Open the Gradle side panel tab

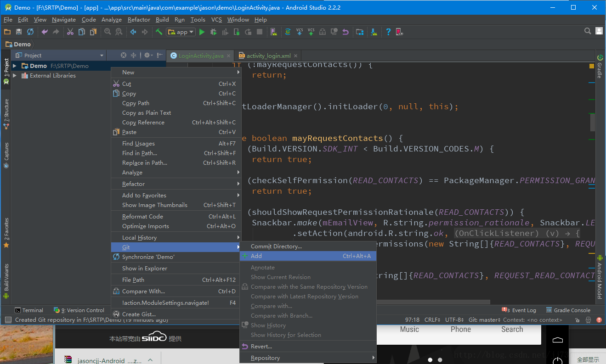(x=600, y=67)
